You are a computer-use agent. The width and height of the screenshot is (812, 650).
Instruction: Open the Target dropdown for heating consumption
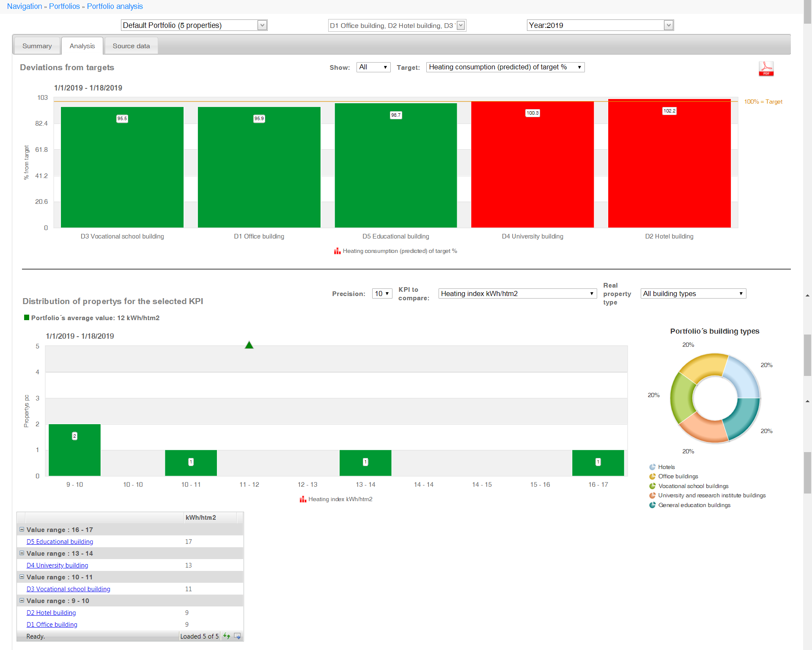click(x=506, y=66)
